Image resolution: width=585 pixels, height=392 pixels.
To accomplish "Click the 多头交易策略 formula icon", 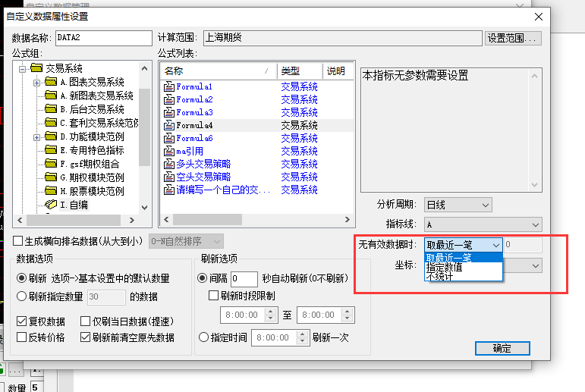I will tap(169, 164).
